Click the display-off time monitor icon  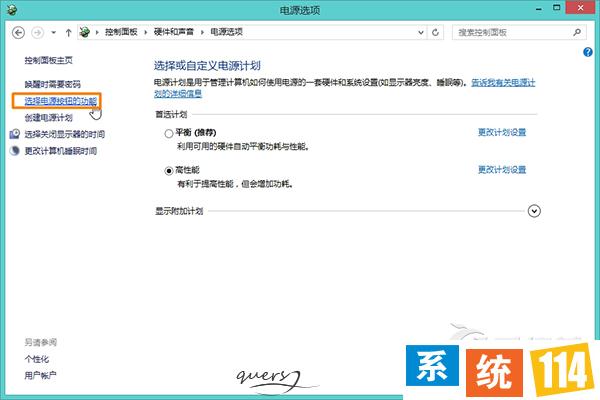[15, 134]
